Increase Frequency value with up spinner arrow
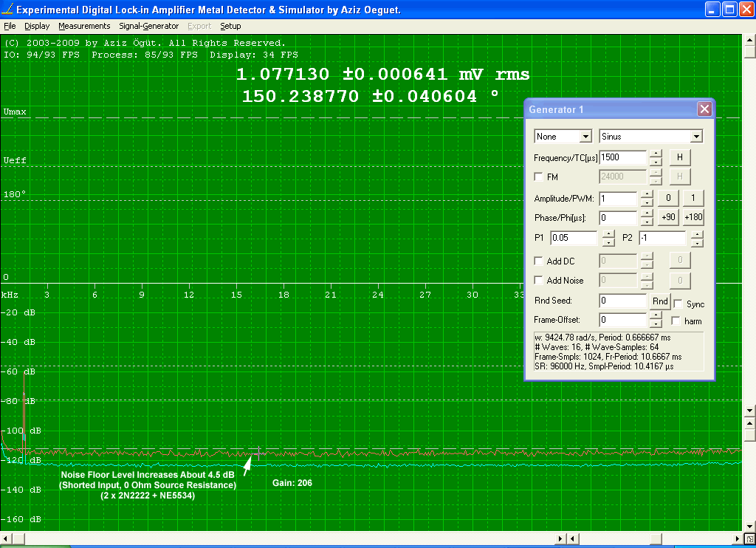The width and height of the screenshot is (756, 548). [x=656, y=154]
